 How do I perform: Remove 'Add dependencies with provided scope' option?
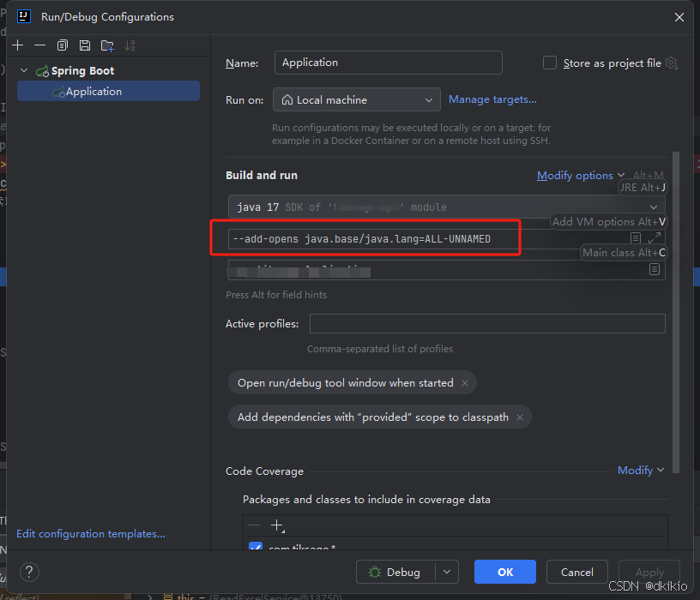click(520, 417)
